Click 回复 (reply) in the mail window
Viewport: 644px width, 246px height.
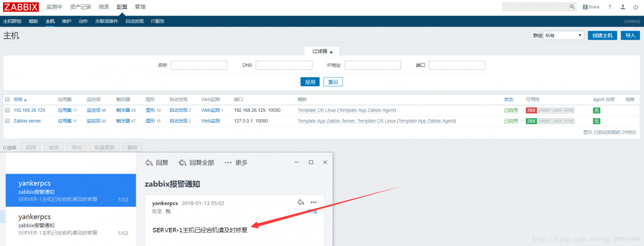[156, 162]
